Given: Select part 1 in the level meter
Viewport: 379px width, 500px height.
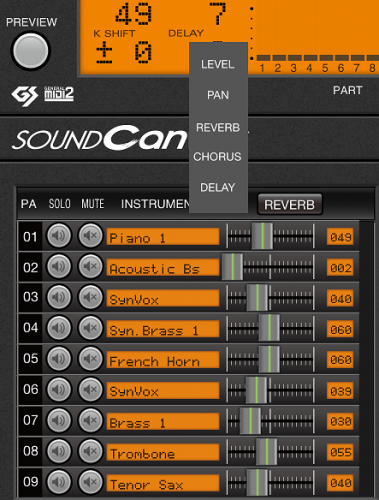Looking at the screenshot, I should 262,68.
